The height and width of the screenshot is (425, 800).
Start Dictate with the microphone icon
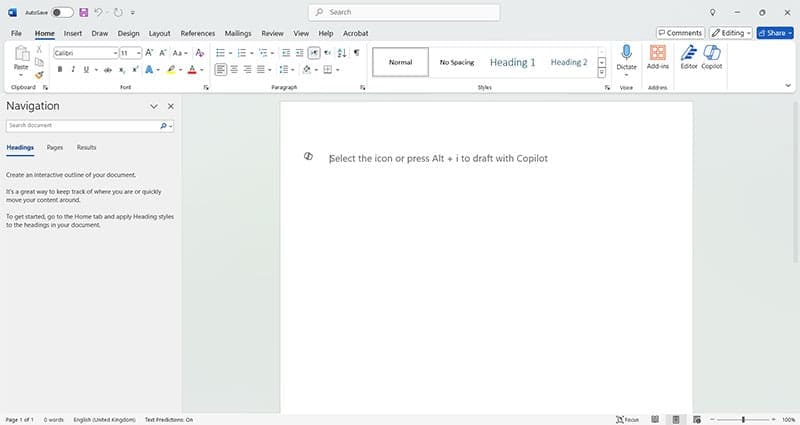point(626,56)
